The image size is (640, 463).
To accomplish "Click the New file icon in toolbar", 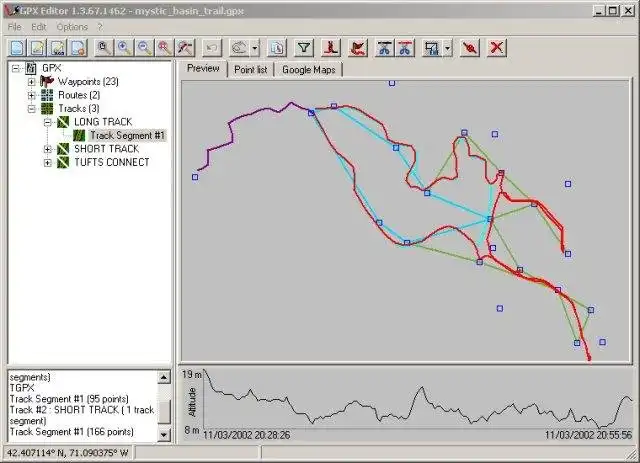I will [18, 48].
